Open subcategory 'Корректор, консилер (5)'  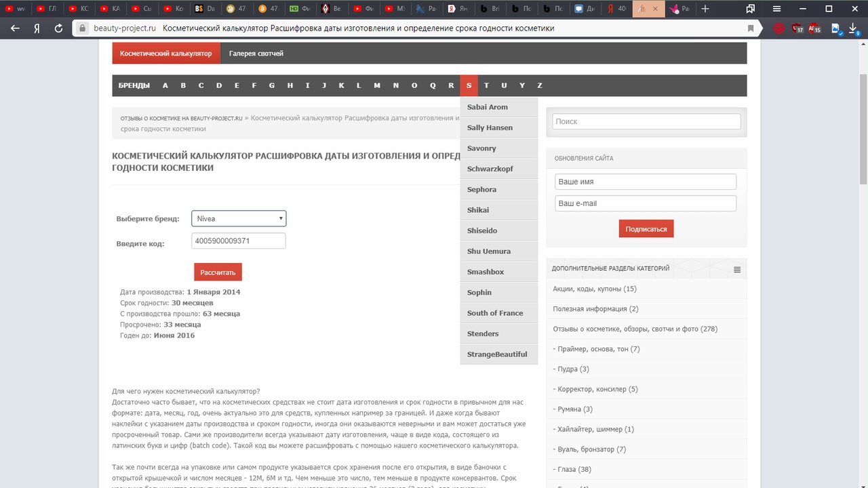click(x=595, y=389)
